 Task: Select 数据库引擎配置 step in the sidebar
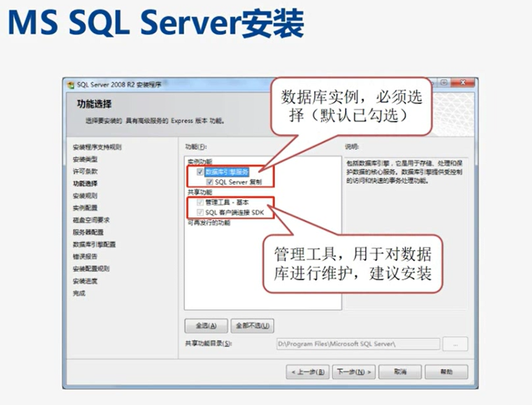94,244
